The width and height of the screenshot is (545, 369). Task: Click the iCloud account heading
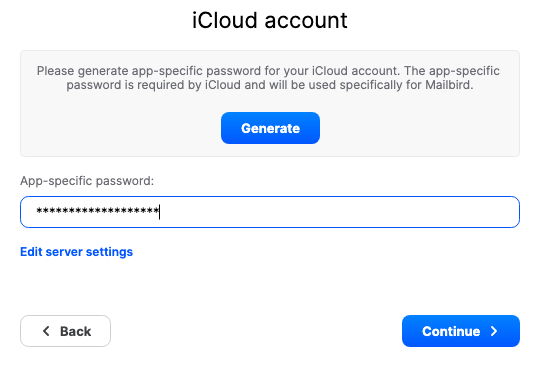[270, 20]
